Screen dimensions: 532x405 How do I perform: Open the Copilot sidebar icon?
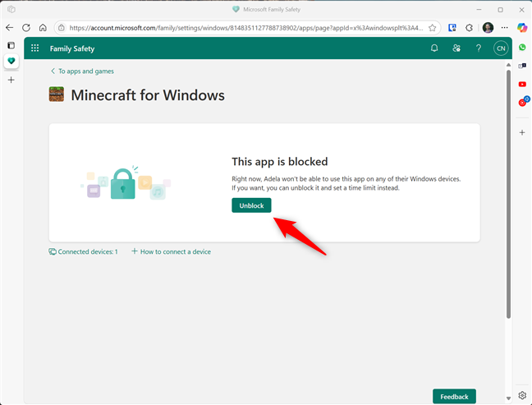tap(522, 27)
